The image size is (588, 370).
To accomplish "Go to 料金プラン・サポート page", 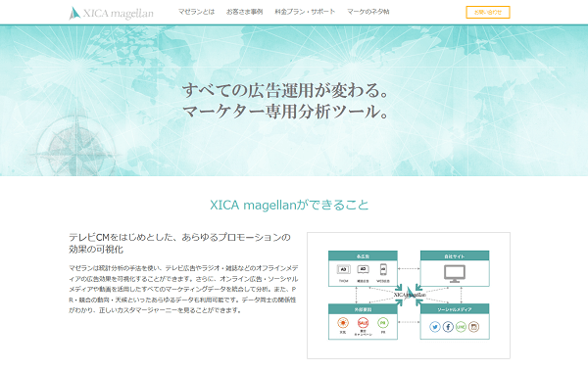I will [x=305, y=12].
